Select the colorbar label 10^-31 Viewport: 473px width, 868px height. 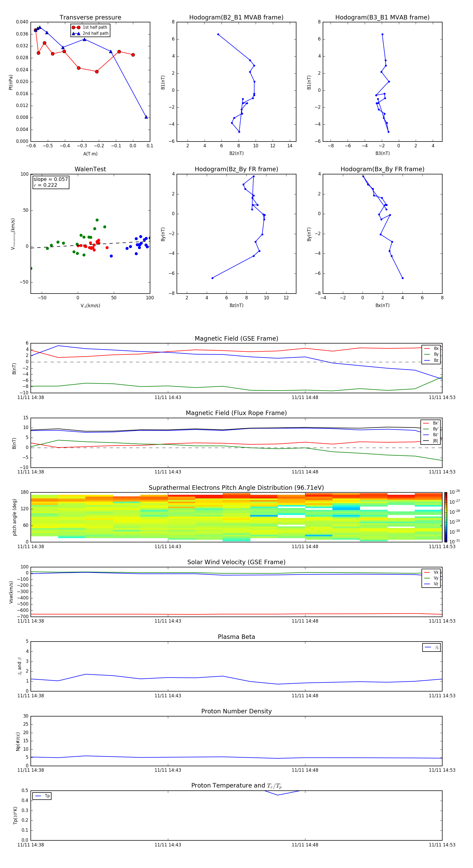(455, 542)
